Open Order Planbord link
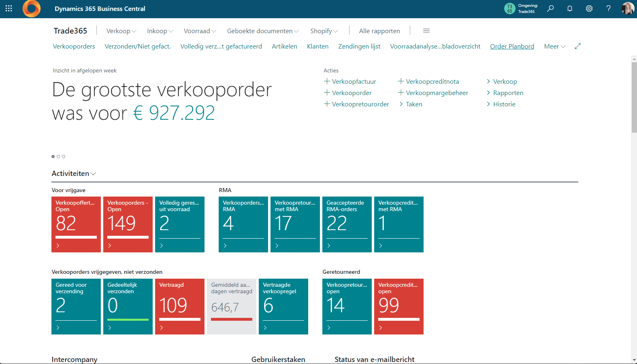637x364 pixels. coord(512,46)
